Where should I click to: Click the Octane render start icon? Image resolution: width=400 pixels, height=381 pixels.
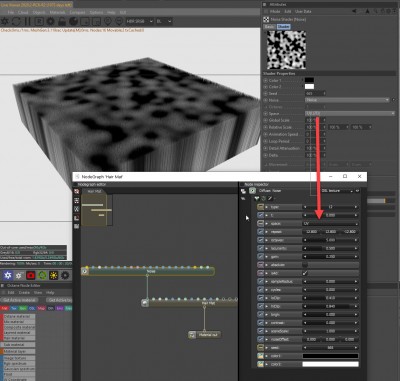[x=5, y=22]
